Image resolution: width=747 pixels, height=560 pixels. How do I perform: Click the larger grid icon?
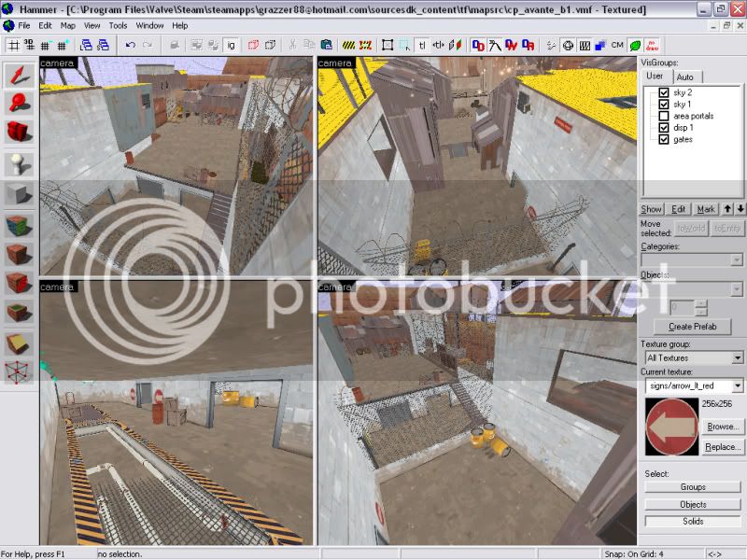[62, 45]
